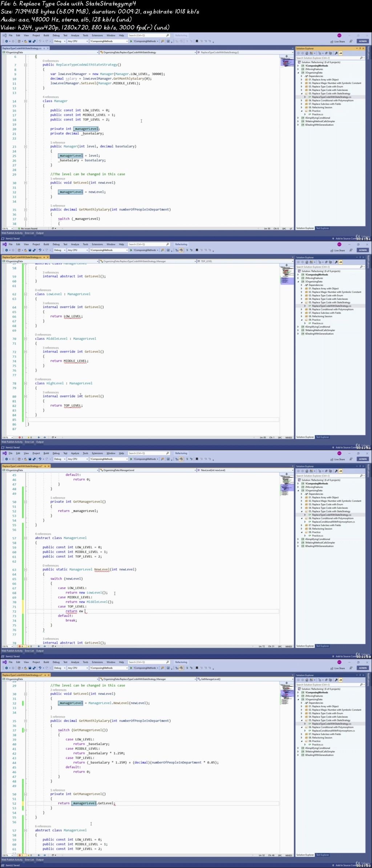Open the Analyze menu in the 00:05:38 frame
The height and width of the screenshot is (868, 372).
click(75, 453)
